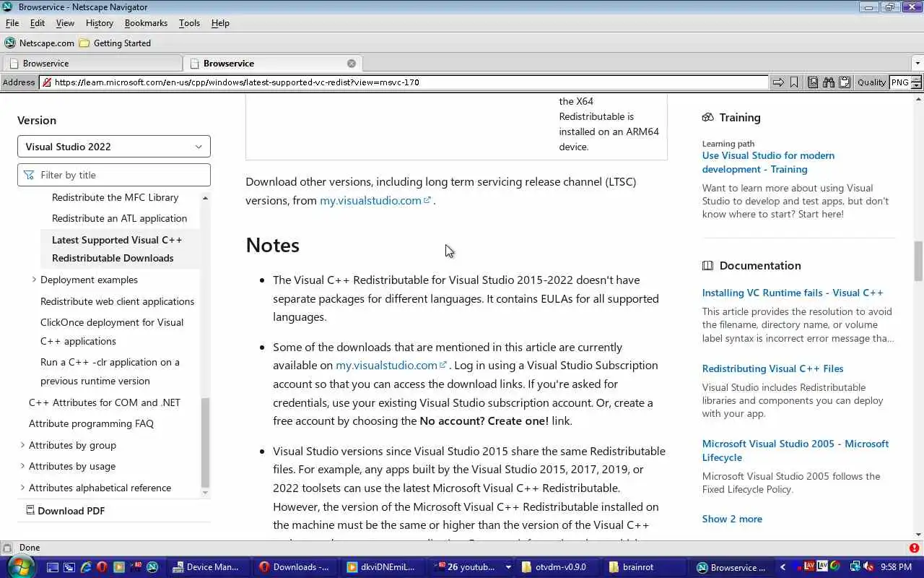Open Microsoft Visual Studio 2005 Lifecycle link

(x=796, y=450)
